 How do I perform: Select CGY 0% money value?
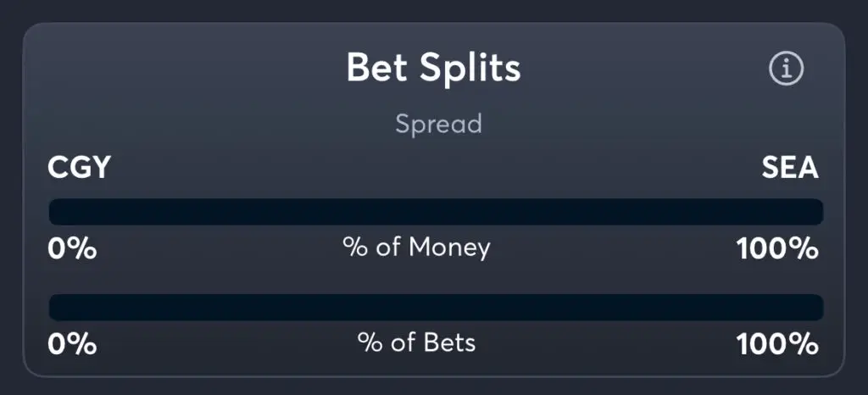72,249
